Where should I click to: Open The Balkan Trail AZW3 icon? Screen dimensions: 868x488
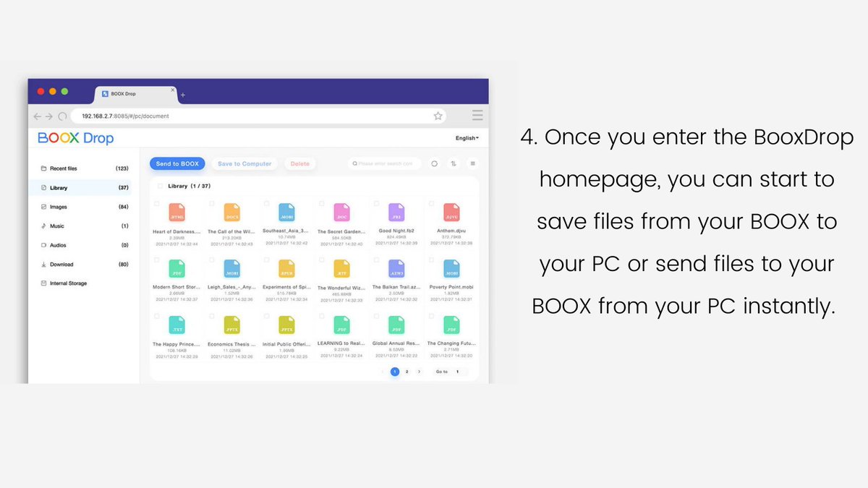coord(396,269)
